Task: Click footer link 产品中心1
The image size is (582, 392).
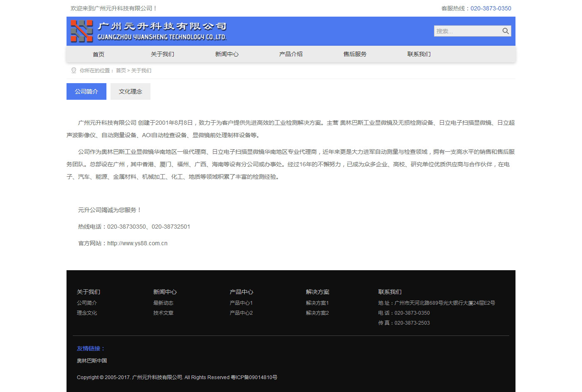Action: coord(241,303)
